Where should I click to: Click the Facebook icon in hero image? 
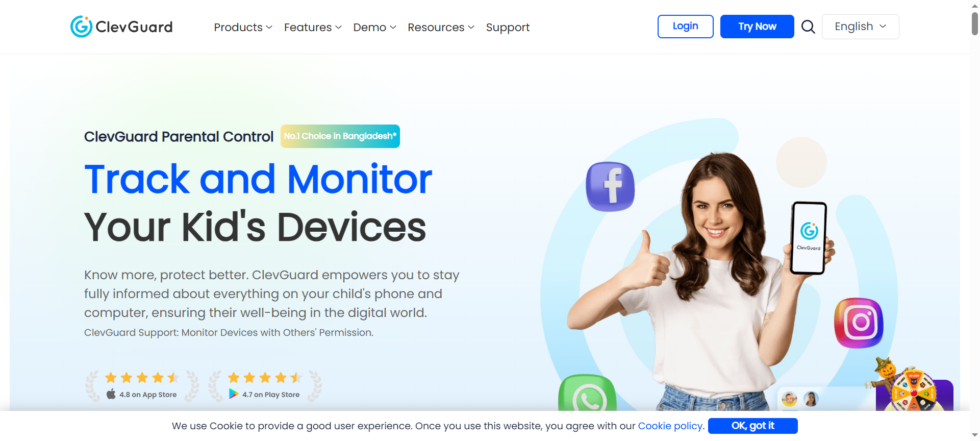[x=610, y=187]
